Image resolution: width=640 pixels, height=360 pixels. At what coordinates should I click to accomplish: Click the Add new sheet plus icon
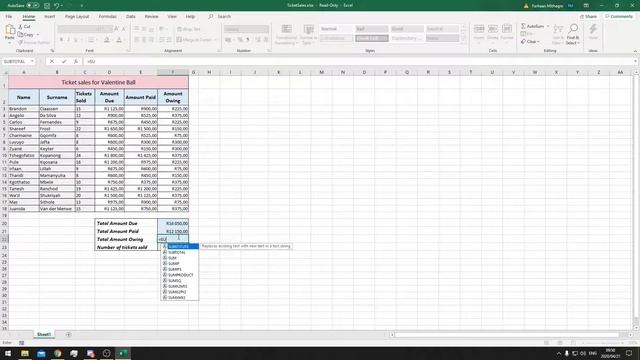pos(68,335)
